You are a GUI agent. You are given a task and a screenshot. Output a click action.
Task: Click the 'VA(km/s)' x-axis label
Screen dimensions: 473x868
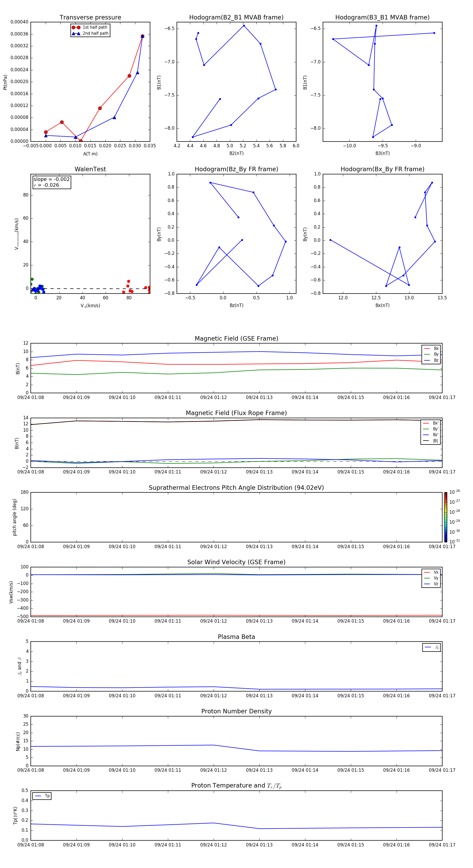click(90, 306)
